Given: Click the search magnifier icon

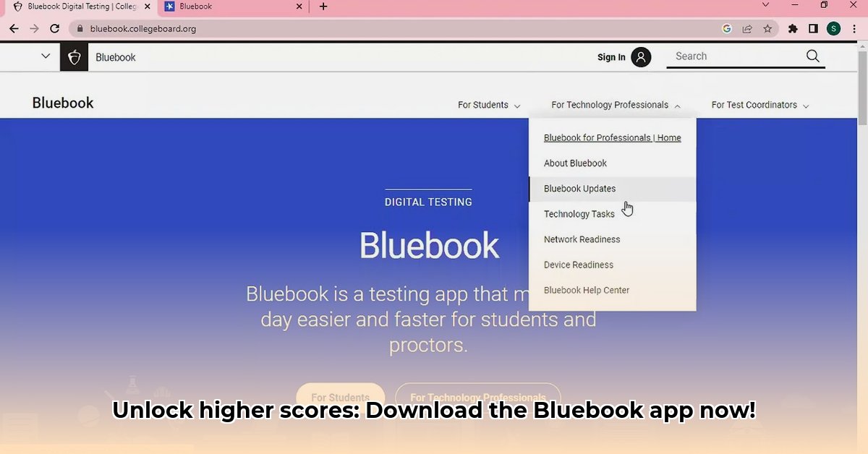Looking at the screenshot, I should (x=813, y=56).
